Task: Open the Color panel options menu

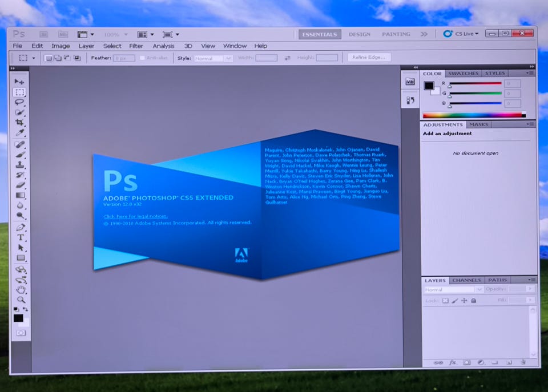Action: (530, 73)
